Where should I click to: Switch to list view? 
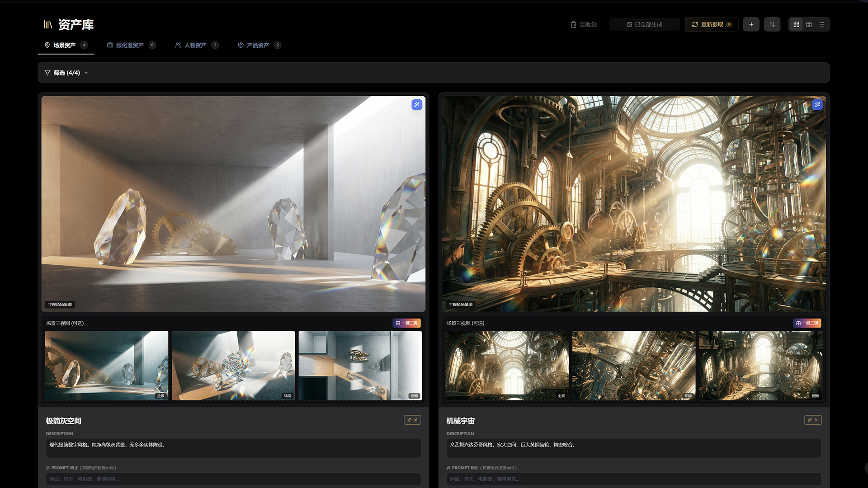click(x=821, y=24)
